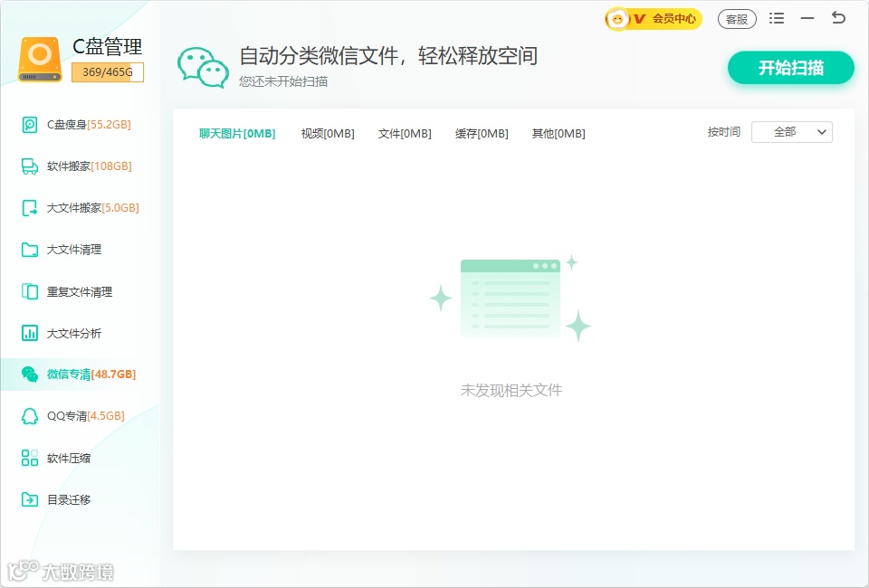
Task: Switch to 视频[0MB] tab
Action: pos(328,134)
